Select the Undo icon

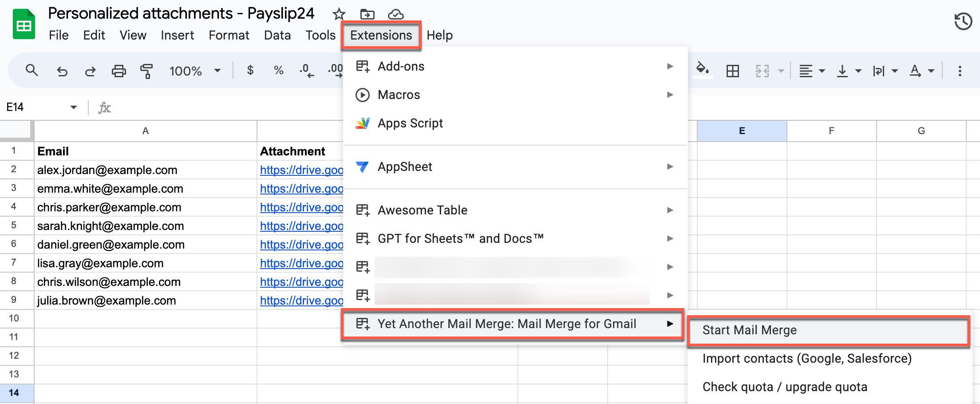(62, 70)
